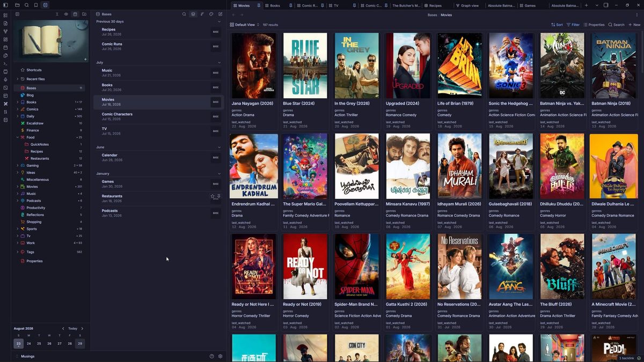Viewport: 644px width, 362px height.
Task: Pin the Restaurants base item
Action: 218,196
